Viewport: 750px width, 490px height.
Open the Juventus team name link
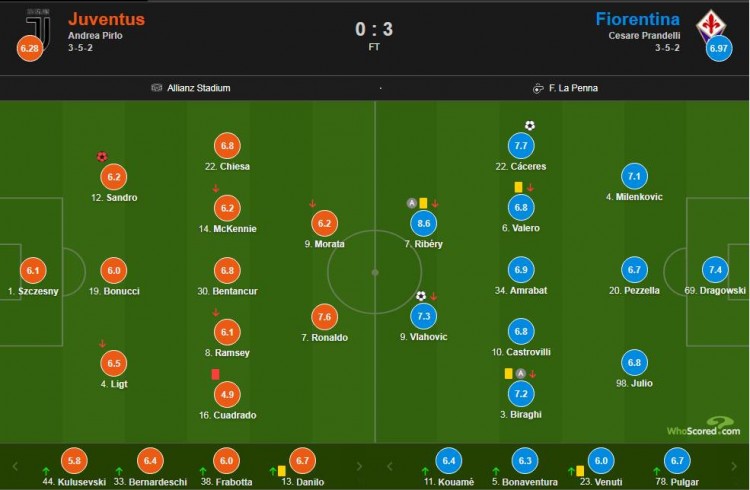point(106,19)
